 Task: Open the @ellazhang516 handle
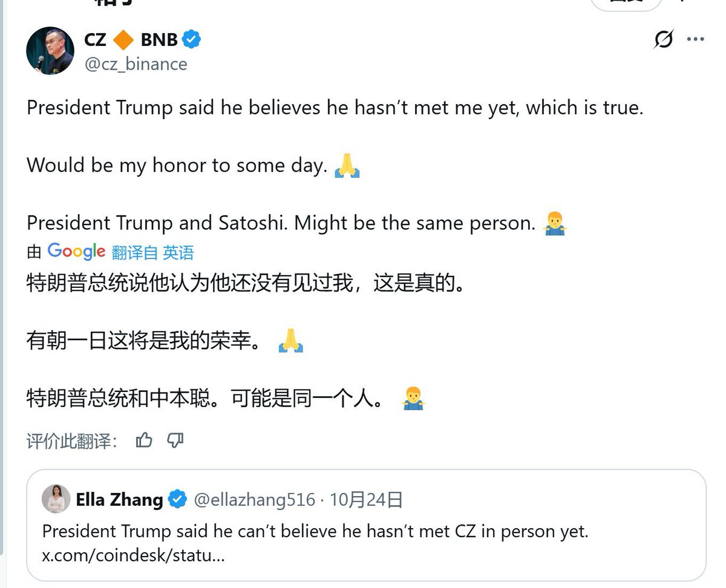pyautogui.click(x=254, y=500)
